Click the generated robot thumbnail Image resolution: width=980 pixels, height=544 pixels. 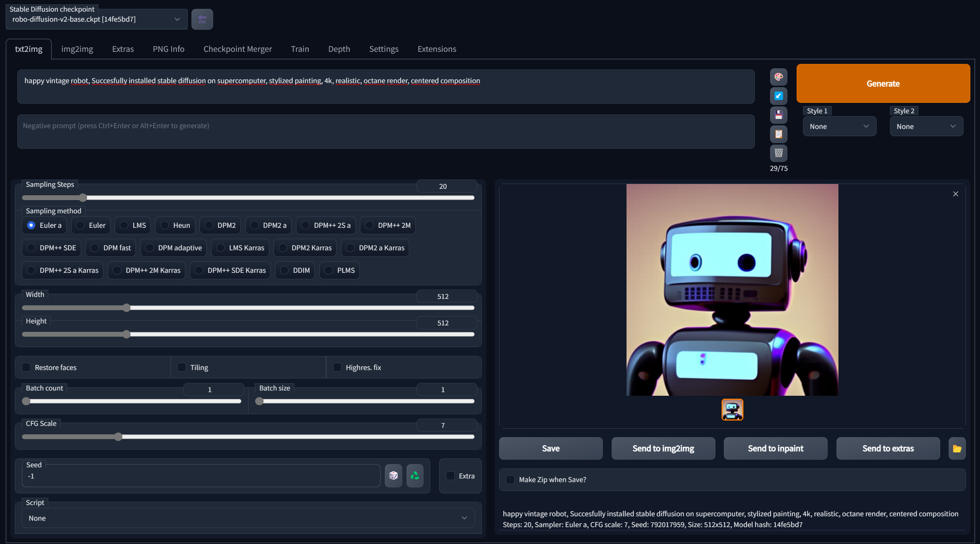click(732, 409)
